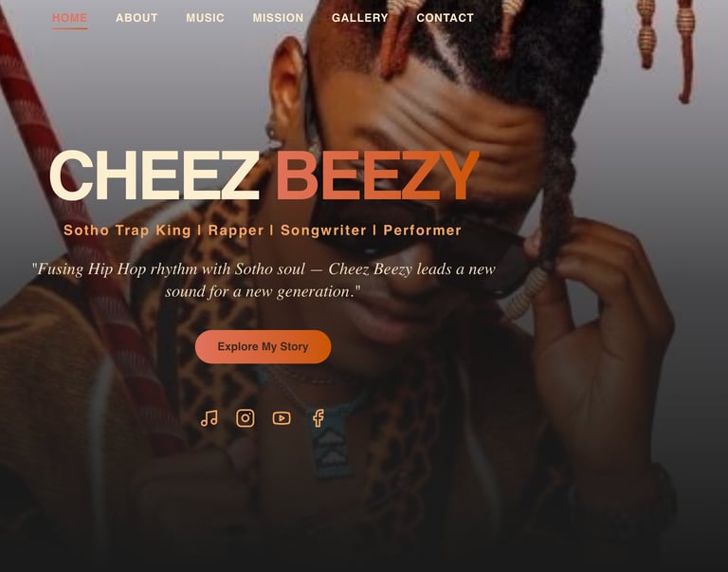This screenshot has width=728, height=572.
Task: Go to the HOME nav item
Action: [69, 18]
